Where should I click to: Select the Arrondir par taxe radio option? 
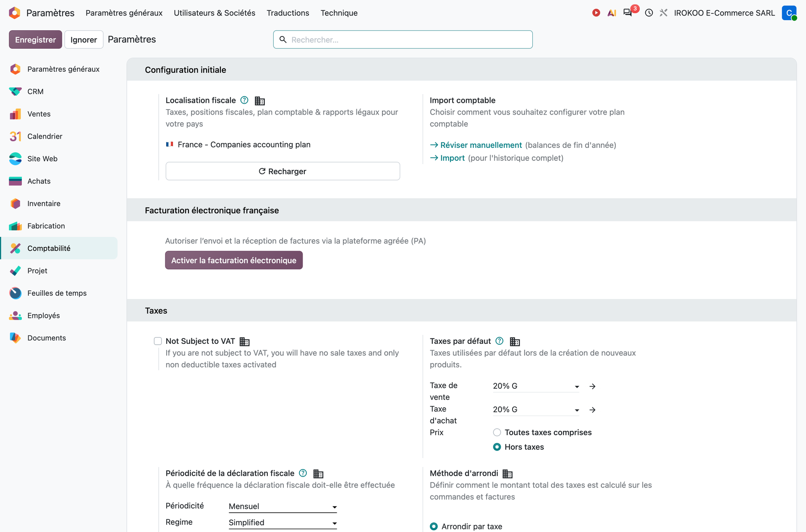[x=434, y=527]
